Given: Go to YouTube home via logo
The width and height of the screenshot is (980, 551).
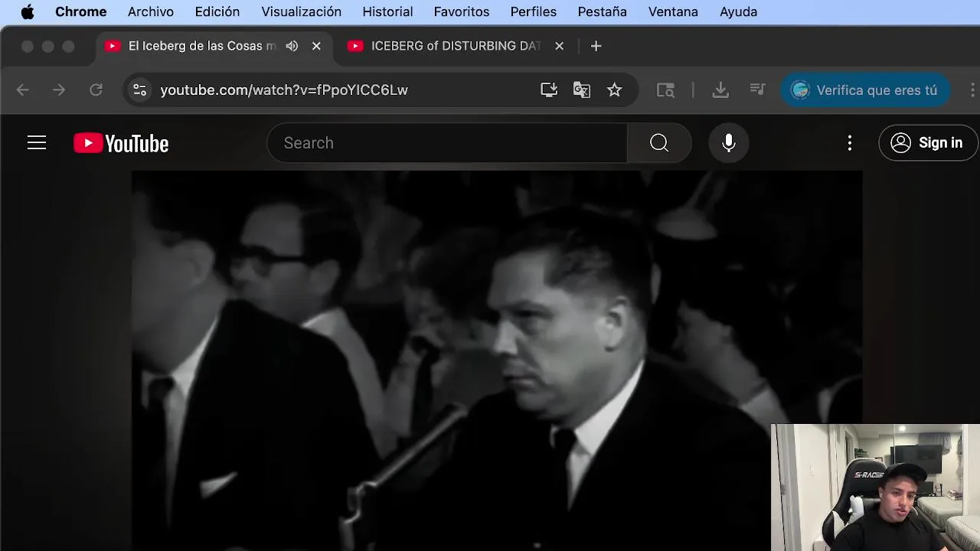Looking at the screenshot, I should coord(121,143).
